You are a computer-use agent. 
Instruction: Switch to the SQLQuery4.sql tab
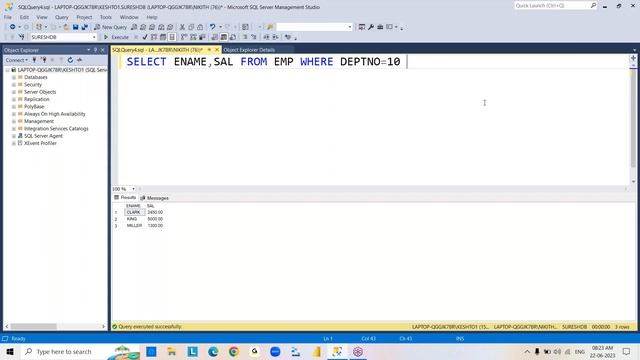pyautogui.click(x=157, y=50)
